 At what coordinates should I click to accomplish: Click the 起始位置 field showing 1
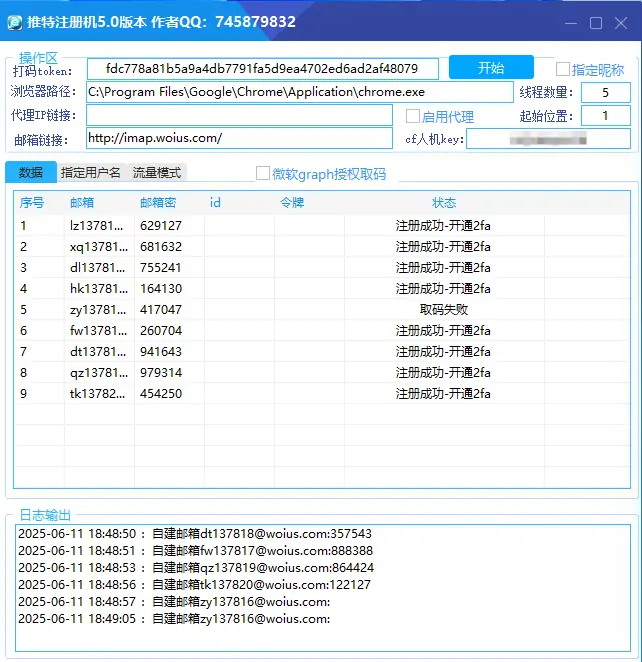click(606, 116)
